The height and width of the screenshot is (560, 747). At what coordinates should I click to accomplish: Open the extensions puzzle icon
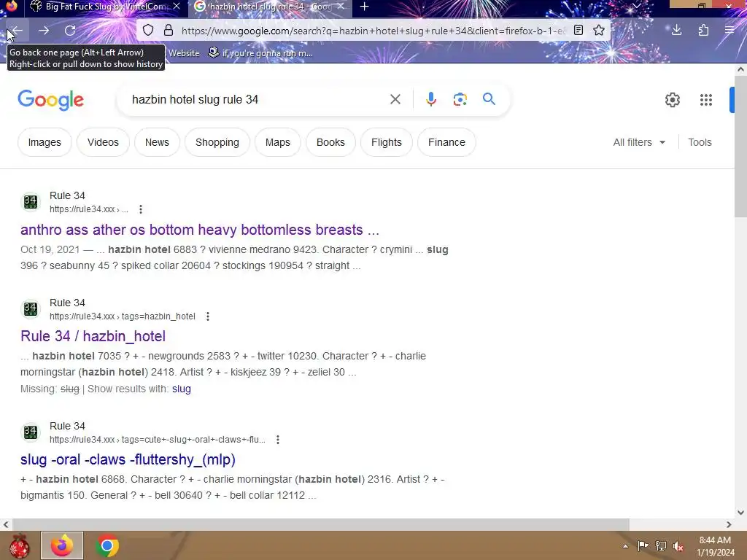(x=703, y=31)
